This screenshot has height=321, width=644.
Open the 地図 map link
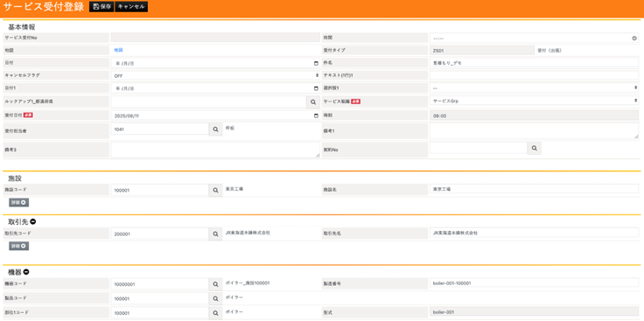tap(118, 50)
